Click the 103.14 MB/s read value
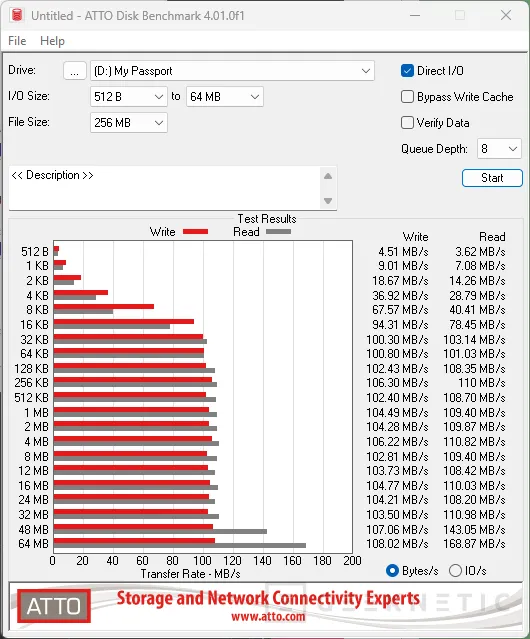The height and width of the screenshot is (639, 530). (x=475, y=339)
